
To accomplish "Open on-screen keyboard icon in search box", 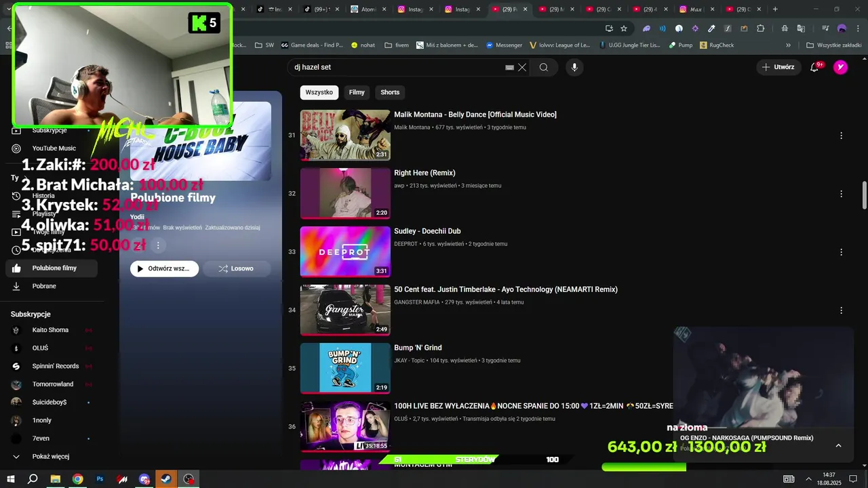I will click(x=509, y=67).
